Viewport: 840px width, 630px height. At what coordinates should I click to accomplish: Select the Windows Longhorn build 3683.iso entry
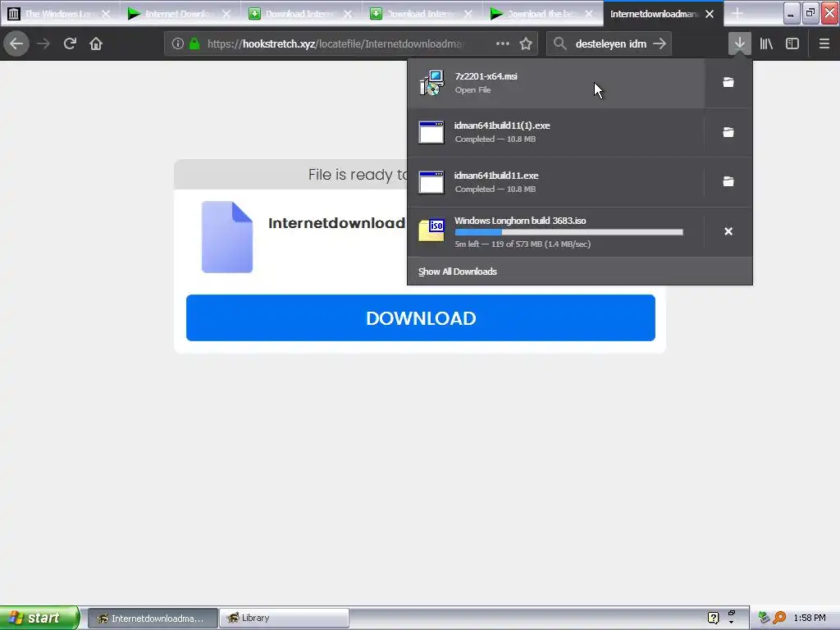556,232
